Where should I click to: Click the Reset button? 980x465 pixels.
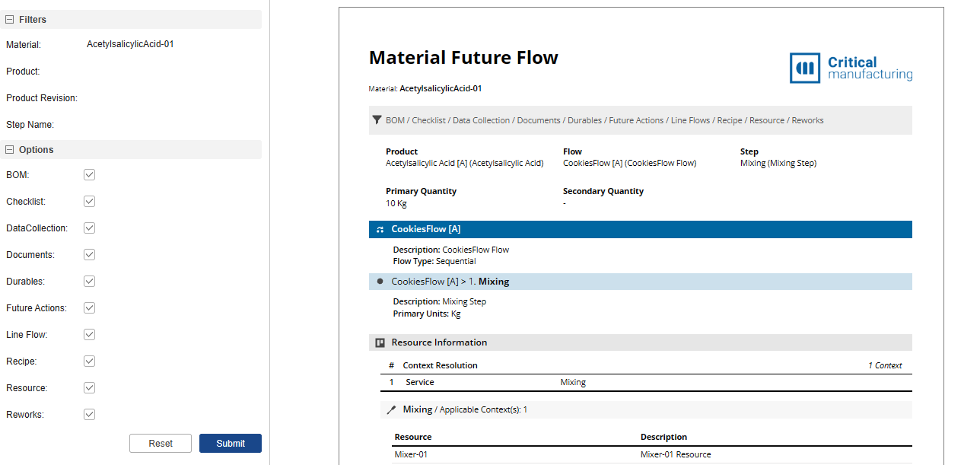160,443
